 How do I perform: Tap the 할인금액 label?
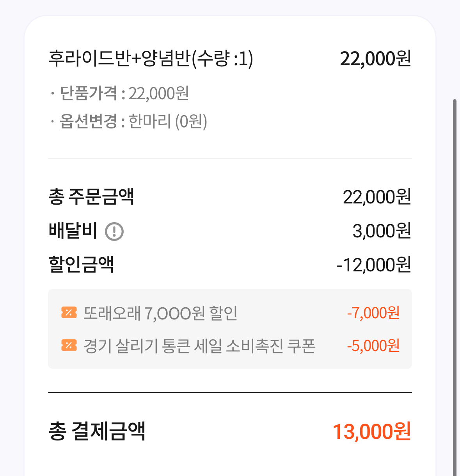pos(81,265)
